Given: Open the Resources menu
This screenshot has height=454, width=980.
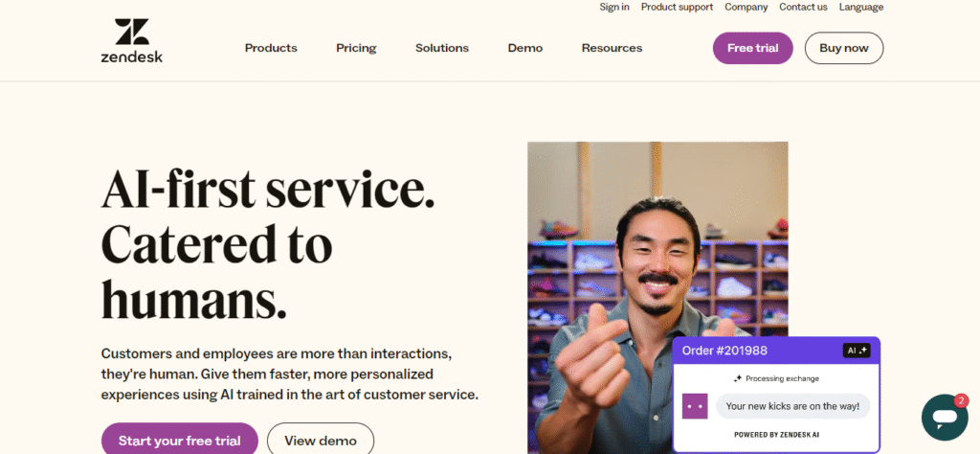Looking at the screenshot, I should click(612, 48).
